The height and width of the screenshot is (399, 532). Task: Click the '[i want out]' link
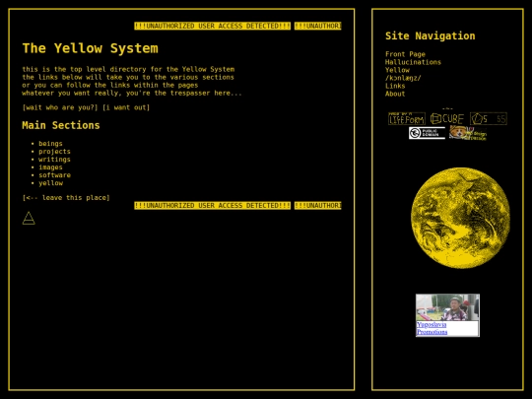click(126, 107)
